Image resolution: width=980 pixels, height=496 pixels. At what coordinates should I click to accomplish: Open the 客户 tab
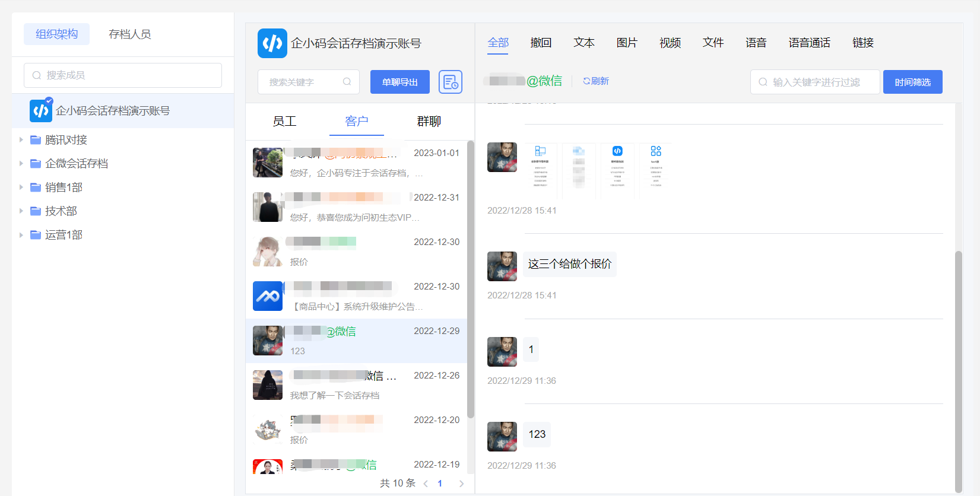click(x=357, y=121)
